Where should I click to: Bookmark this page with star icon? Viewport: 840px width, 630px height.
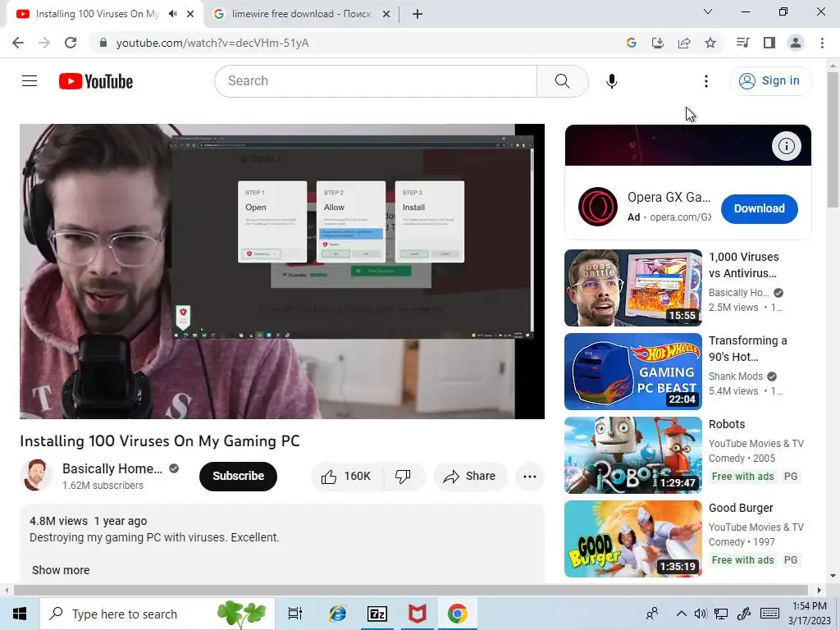[x=710, y=43]
